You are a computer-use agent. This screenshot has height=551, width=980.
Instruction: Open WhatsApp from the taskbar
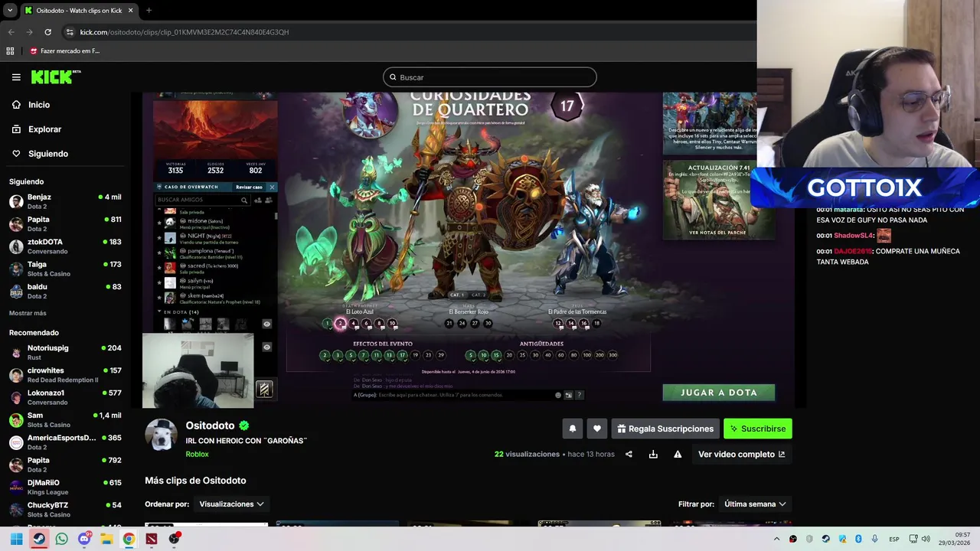click(61, 539)
